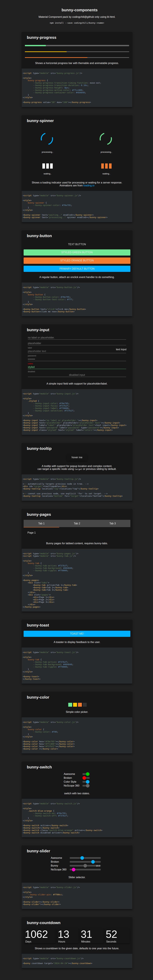Click the white waiting bars spinner
Image resolution: width=153 pixels, height=980 pixels.
[47, 166]
